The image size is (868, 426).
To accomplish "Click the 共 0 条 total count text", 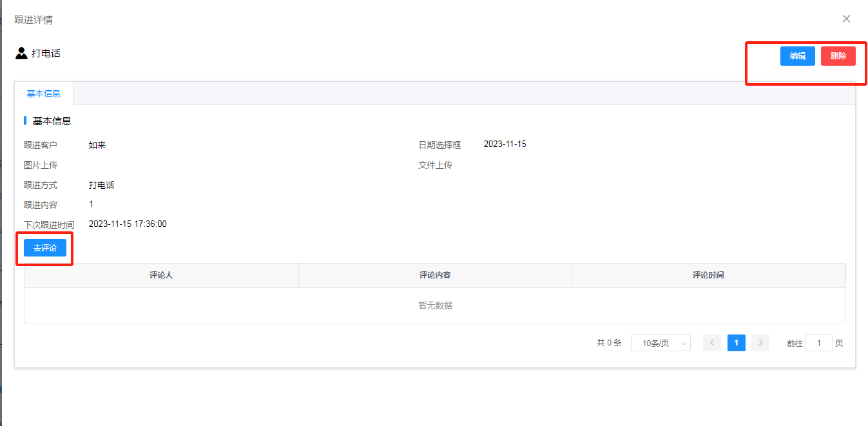I will coord(609,344).
